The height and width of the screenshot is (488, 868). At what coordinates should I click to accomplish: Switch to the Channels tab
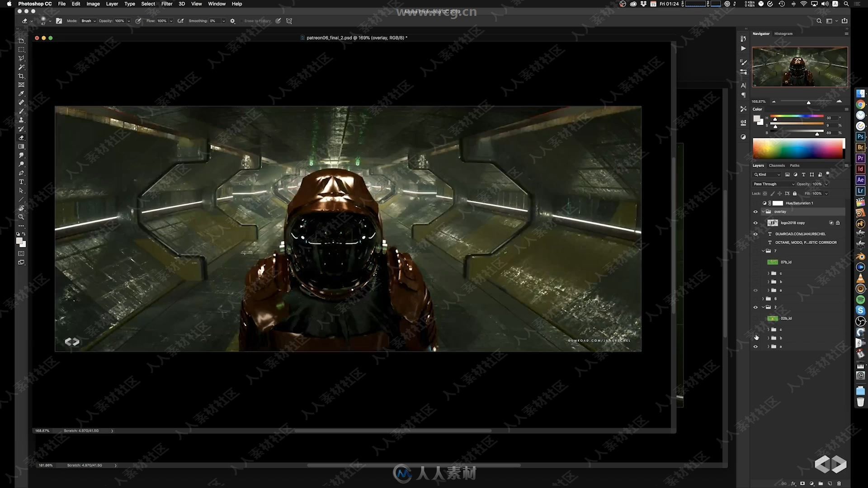click(x=777, y=165)
